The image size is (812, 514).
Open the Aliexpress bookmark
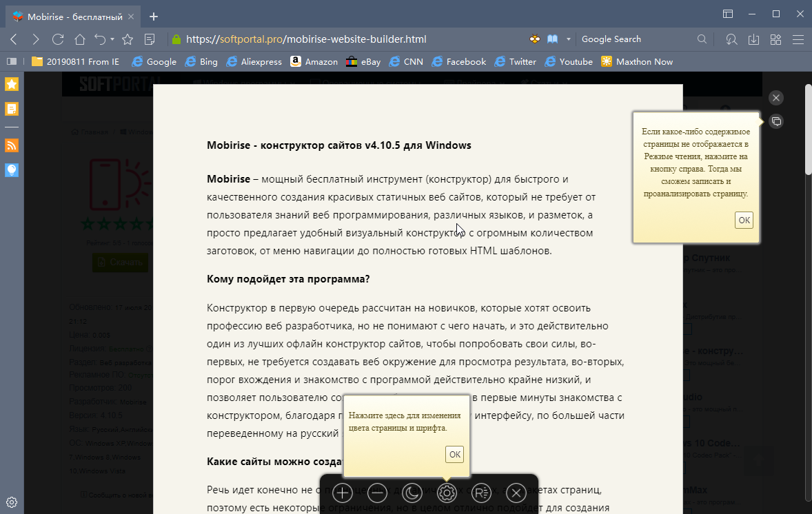tap(254, 61)
